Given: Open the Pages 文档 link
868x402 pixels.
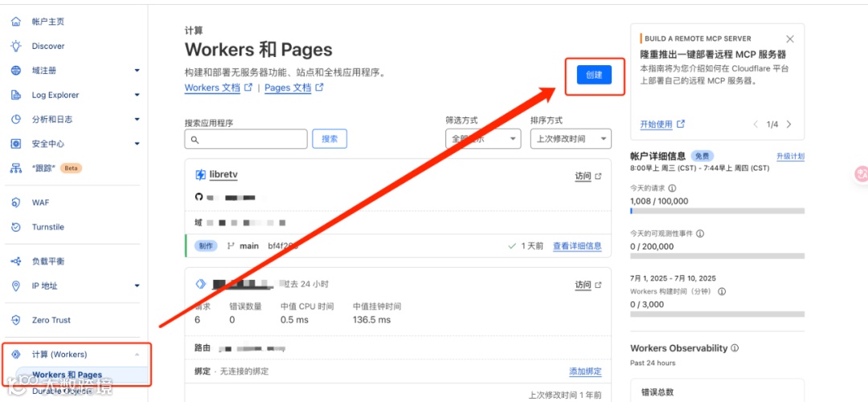Looking at the screenshot, I should click(x=288, y=88).
